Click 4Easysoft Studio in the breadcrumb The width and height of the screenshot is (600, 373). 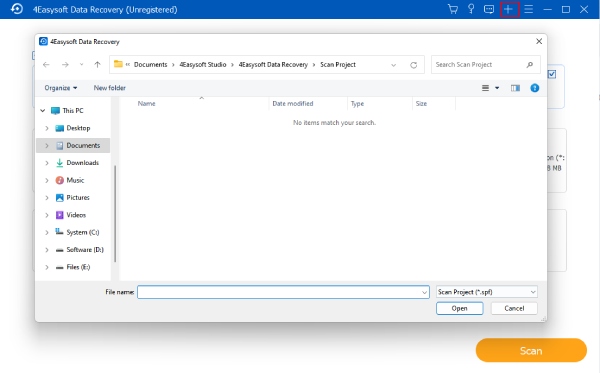(203, 65)
